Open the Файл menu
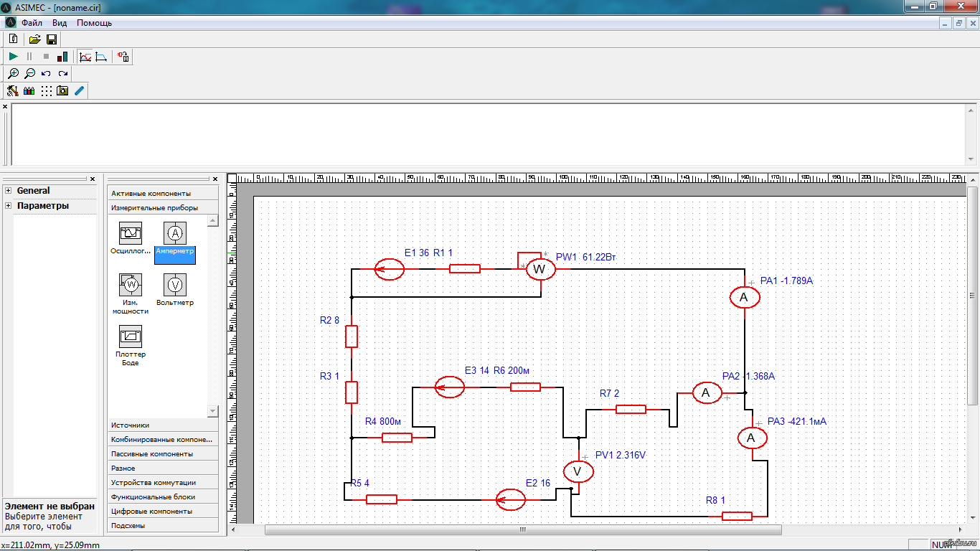Viewport: 980px width, 551px height. (x=32, y=23)
